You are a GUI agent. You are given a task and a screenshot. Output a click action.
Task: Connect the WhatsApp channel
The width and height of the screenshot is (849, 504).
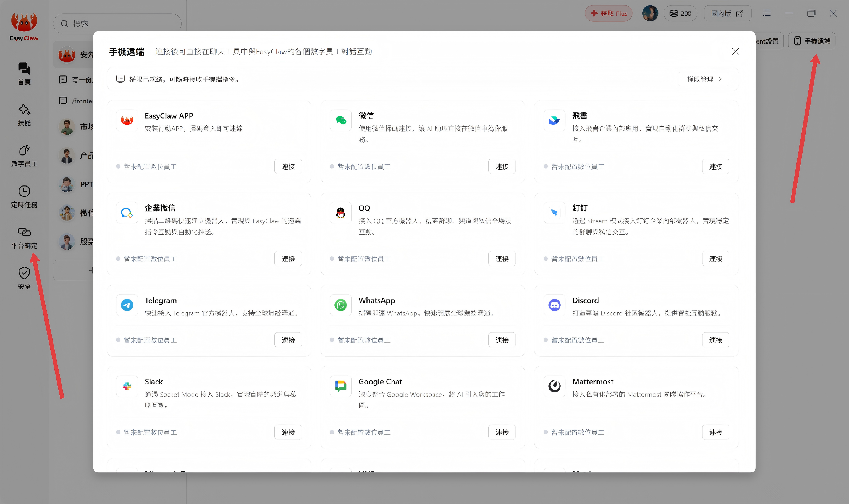pos(502,340)
